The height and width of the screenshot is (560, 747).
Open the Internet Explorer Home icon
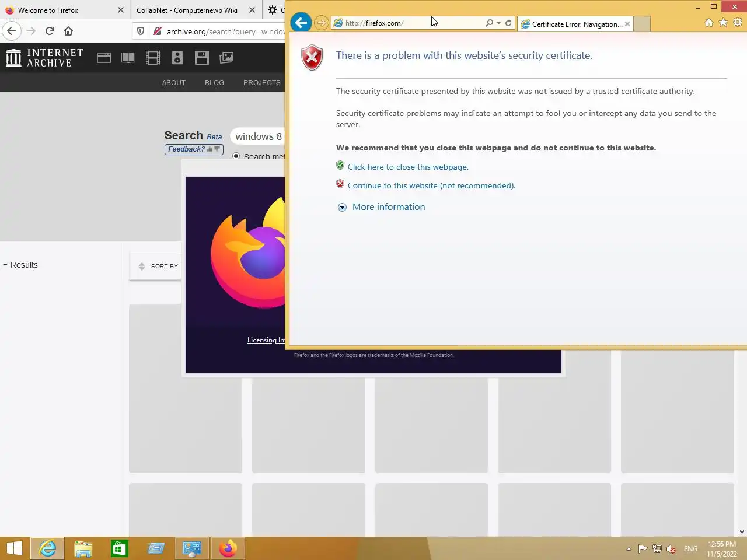pyautogui.click(x=709, y=23)
